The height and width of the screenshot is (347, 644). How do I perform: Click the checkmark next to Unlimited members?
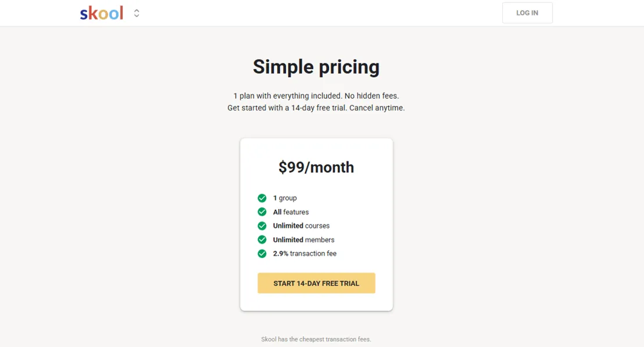(x=262, y=239)
